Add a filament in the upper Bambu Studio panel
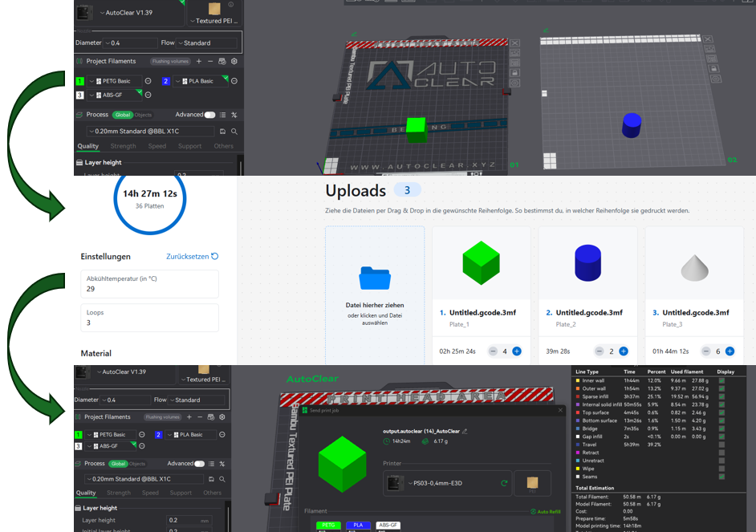The image size is (756, 532). [x=199, y=61]
